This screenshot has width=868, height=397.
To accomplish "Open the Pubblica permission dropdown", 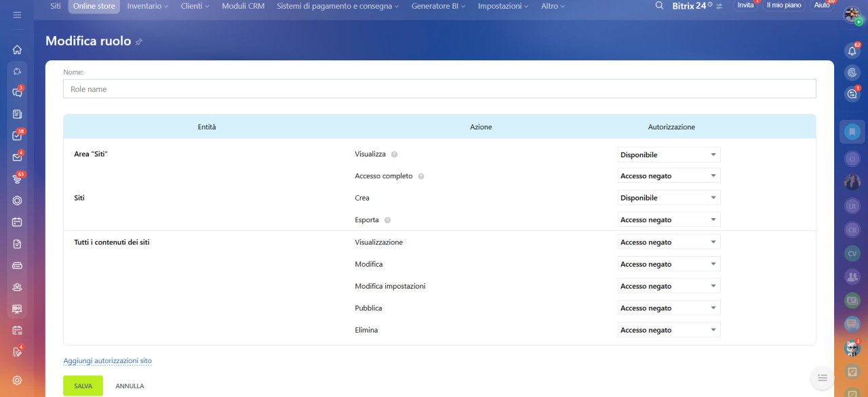I will click(668, 308).
